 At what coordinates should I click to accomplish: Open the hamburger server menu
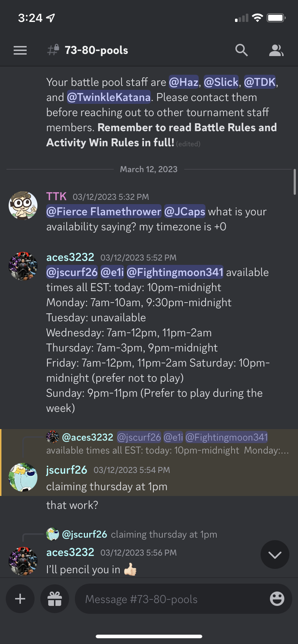(20, 50)
